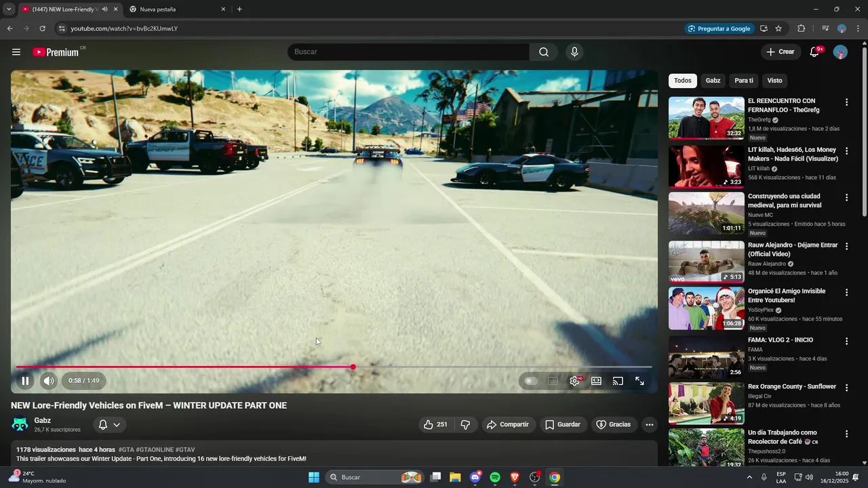Mute the playing tab audio icon
The width and height of the screenshot is (868, 488).
click(x=104, y=9)
